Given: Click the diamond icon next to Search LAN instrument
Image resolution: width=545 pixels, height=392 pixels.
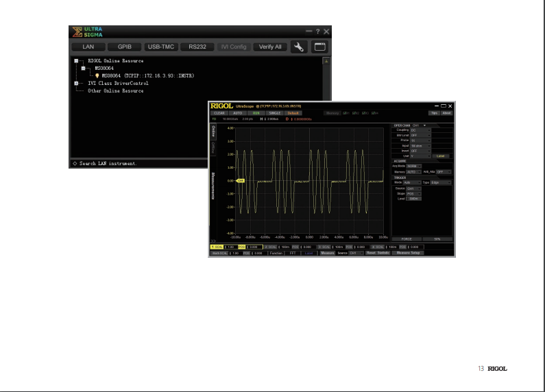Looking at the screenshot, I should (75, 163).
